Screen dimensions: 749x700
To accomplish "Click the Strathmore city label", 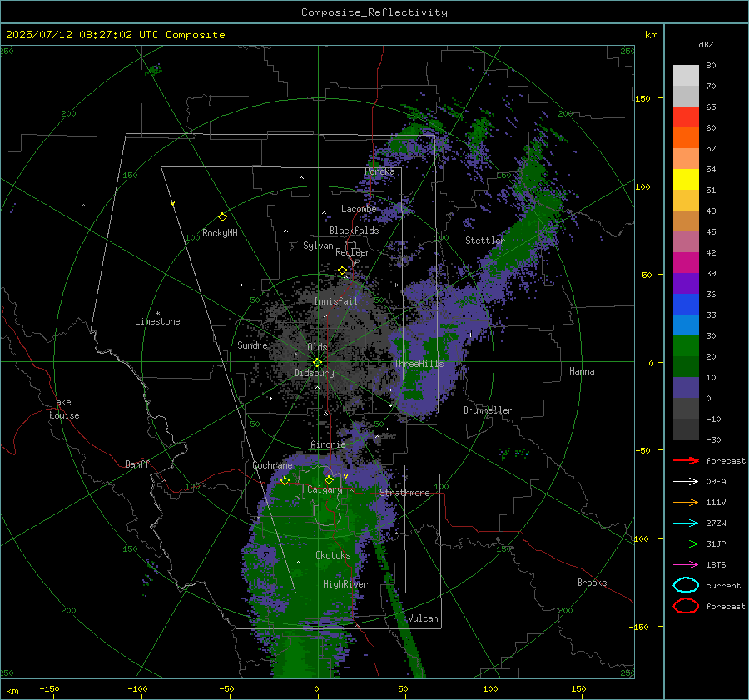I will click(x=404, y=493).
